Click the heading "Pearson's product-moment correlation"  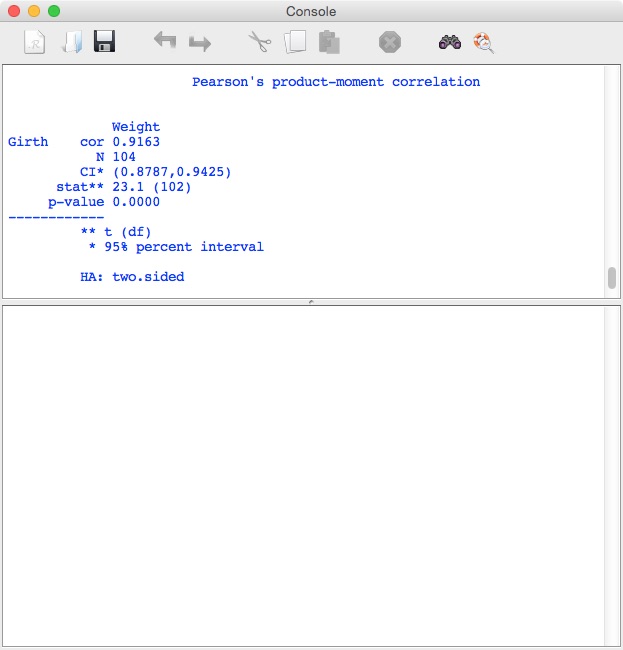pyautogui.click(x=336, y=82)
